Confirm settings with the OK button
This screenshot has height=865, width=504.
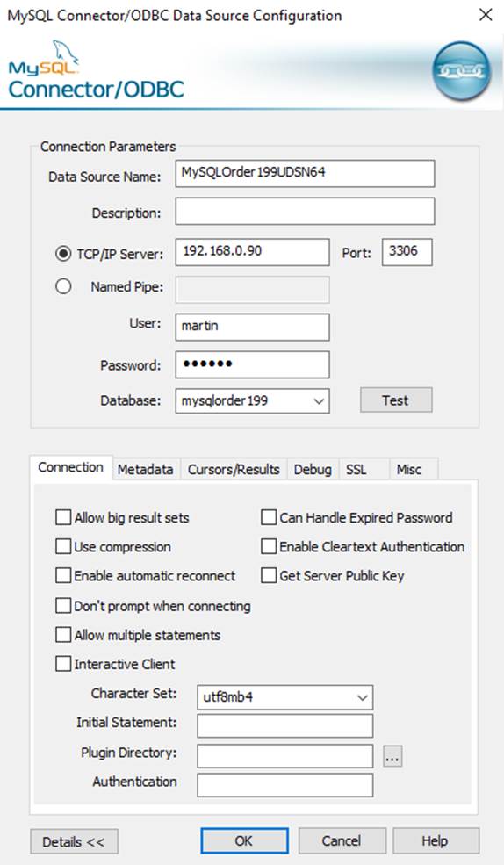point(244,840)
